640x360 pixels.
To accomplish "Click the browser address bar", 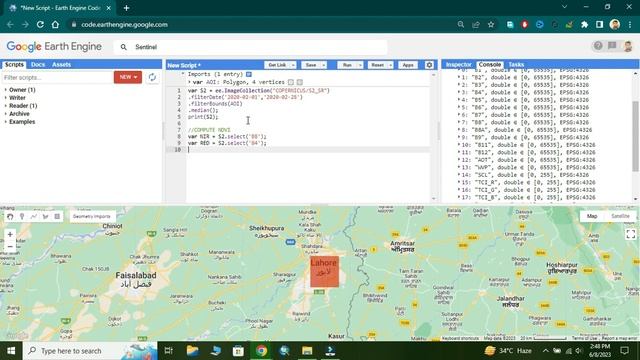I will pos(261,24).
